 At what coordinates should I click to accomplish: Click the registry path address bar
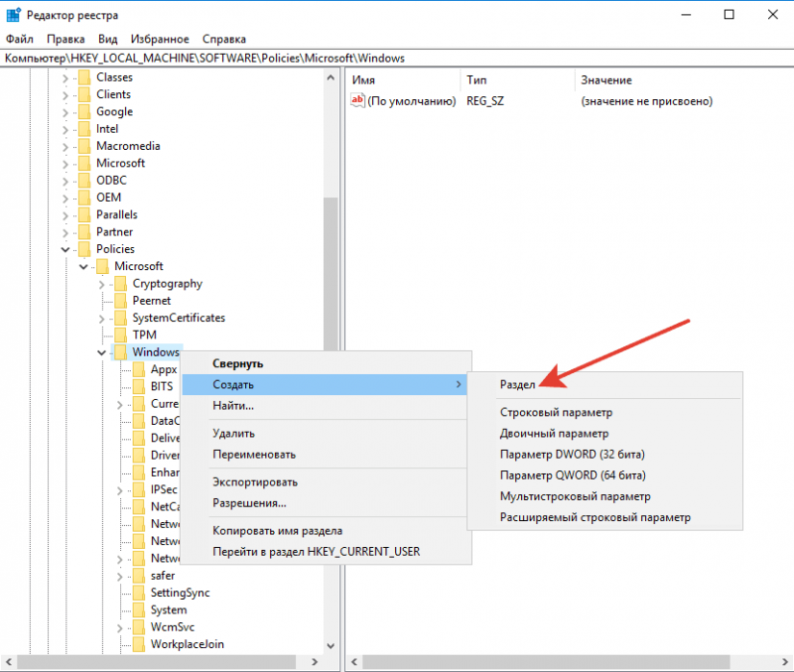coord(397,59)
